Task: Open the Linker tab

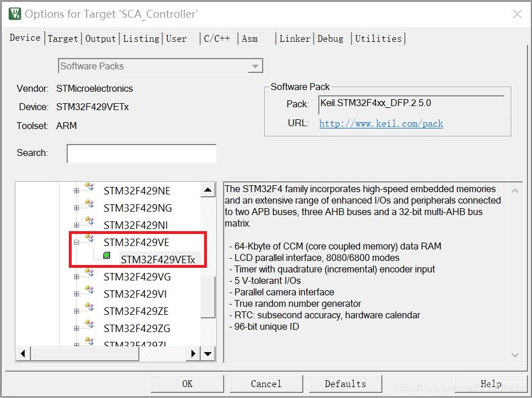Action: [x=295, y=38]
